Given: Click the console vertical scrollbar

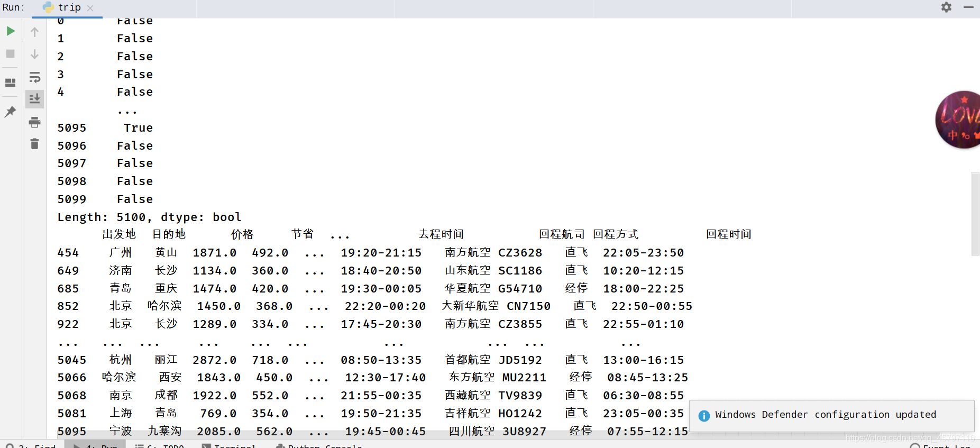Looking at the screenshot, I should coord(976,214).
